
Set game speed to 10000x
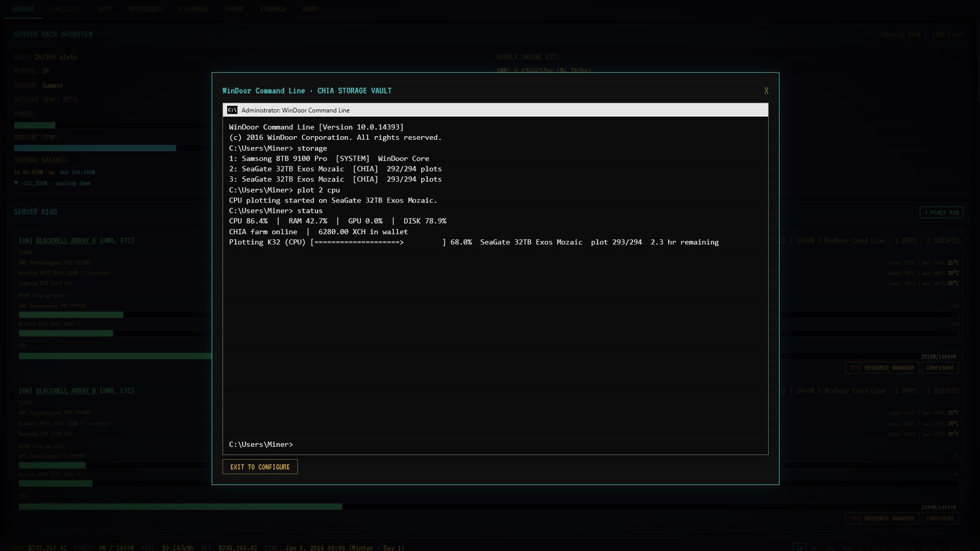[x=904, y=548]
